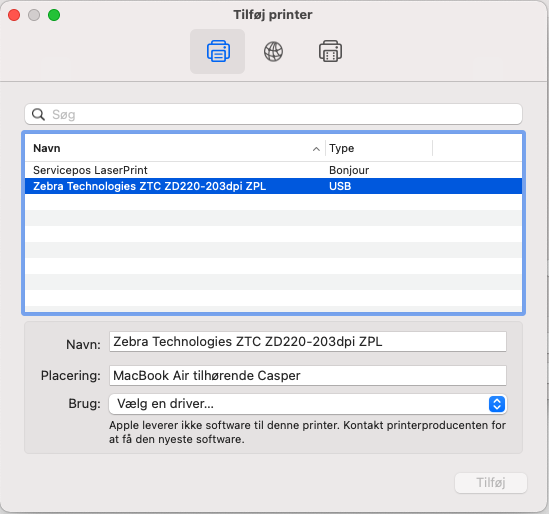Edit the Navn text field
The width and height of the screenshot is (549, 514).
[308, 341]
